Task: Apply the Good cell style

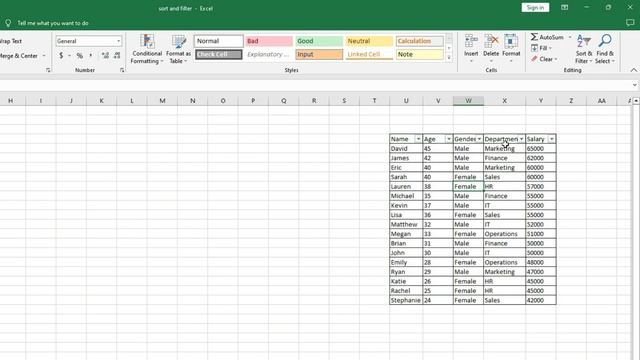Action: [x=319, y=41]
